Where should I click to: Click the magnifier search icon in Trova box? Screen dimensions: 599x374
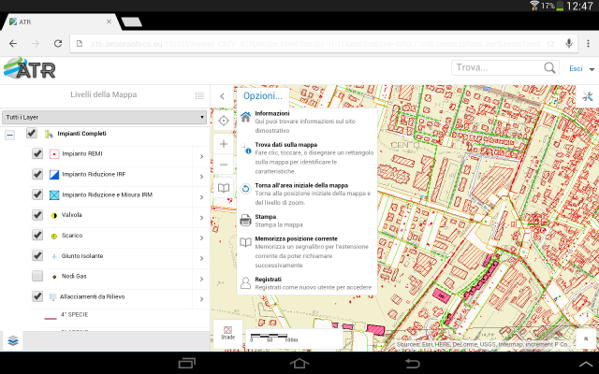point(549,68)
